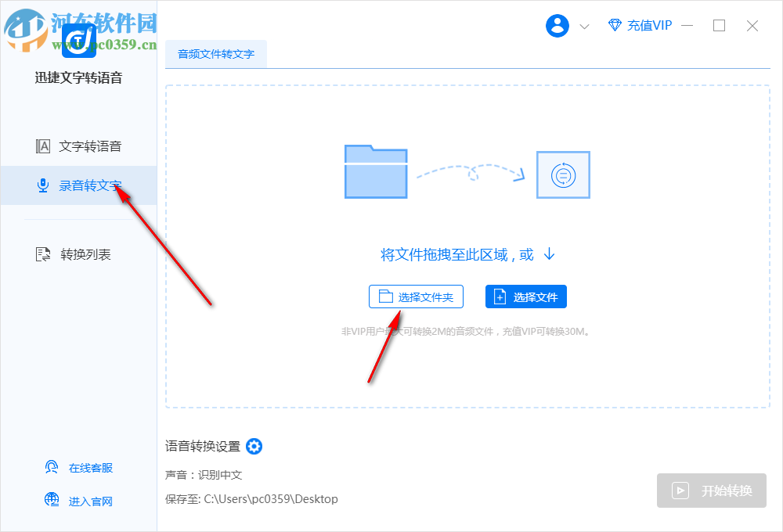Switch to the 音频文件转文字 tab
The image size is (783, 532).
pos(215,55)
